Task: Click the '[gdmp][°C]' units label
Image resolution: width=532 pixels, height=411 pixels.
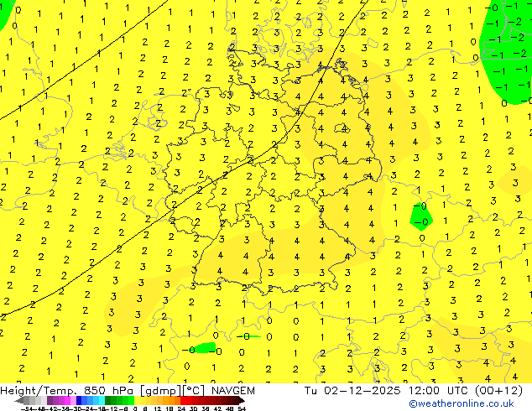Action: point(174,391)
